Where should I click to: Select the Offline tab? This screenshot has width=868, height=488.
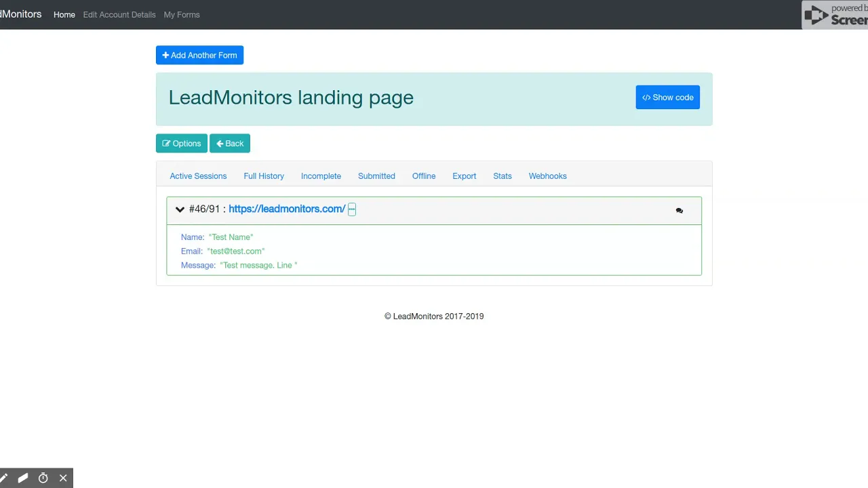coord(424,176)
